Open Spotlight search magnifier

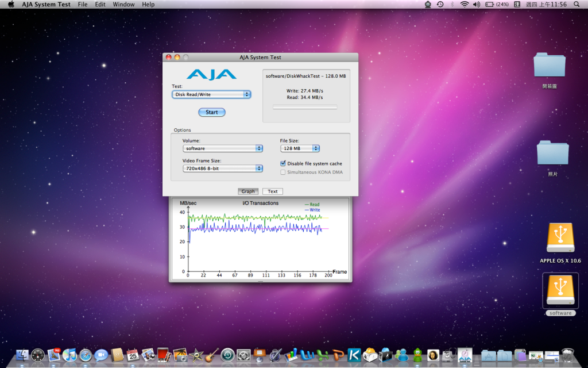[x=577, y=4]
